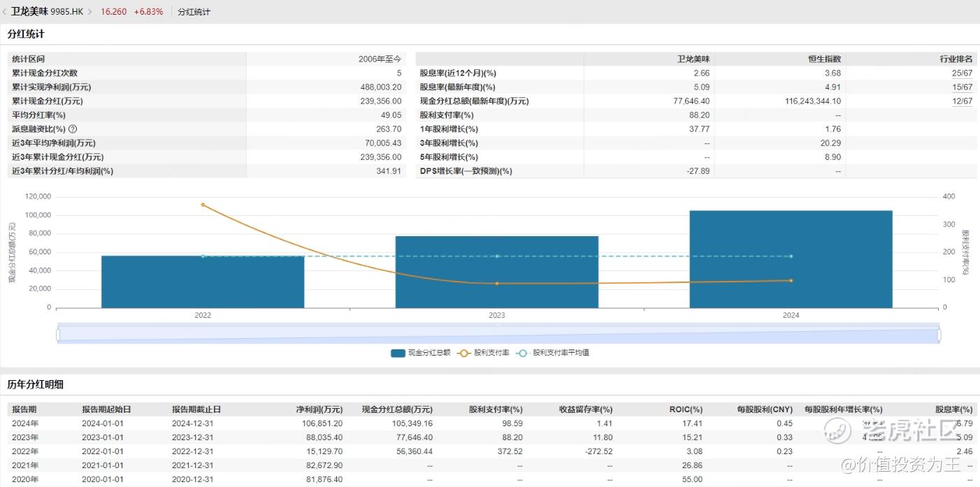Viewport: 980px width, 487px height.
Task: Sort by ROIC(%) column header
Action: pyautogui.click(x=686, y=409)
